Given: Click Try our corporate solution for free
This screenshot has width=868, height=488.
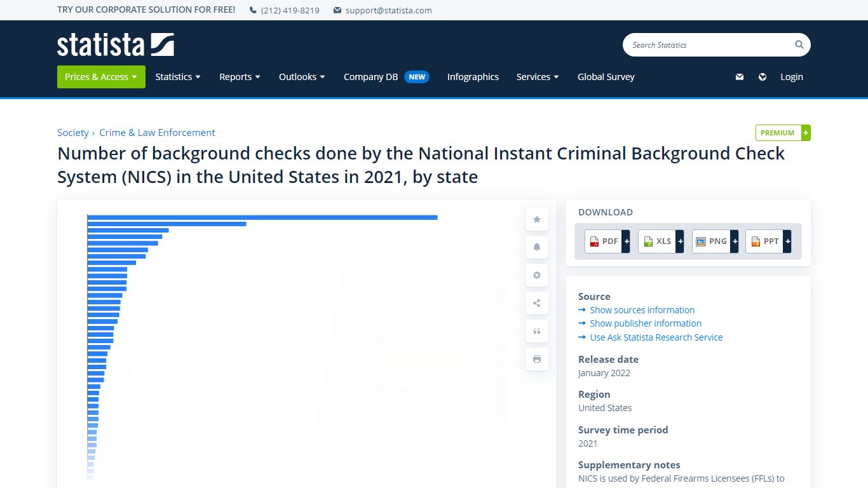Looking at the screenshot, I should click(146, 10).
